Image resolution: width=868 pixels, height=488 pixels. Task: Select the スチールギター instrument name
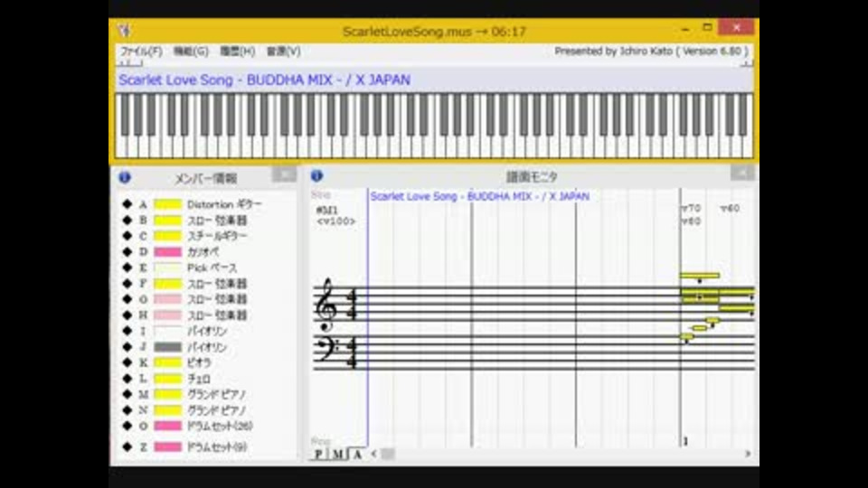point(217,236)
